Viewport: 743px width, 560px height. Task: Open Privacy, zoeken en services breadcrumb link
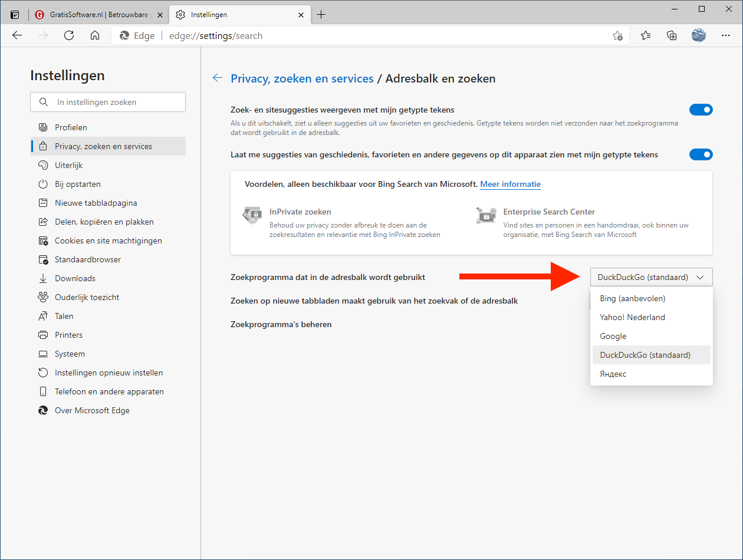point(302,78)
